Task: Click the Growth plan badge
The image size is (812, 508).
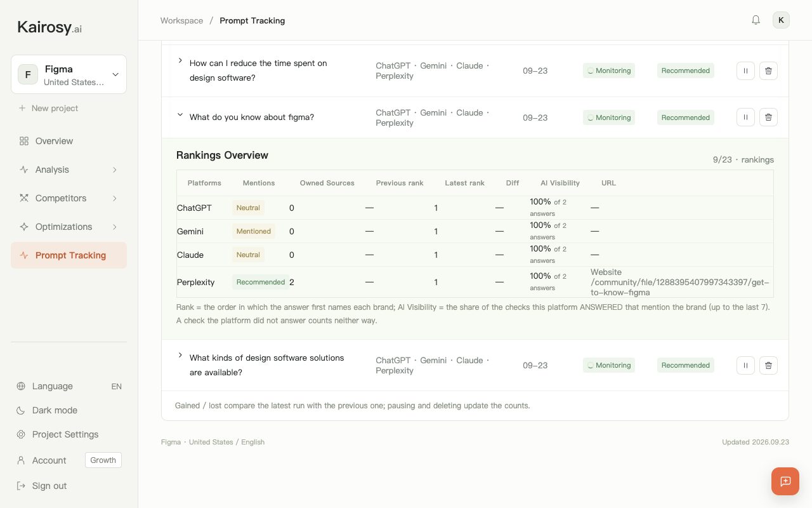Action: (103, 460)
